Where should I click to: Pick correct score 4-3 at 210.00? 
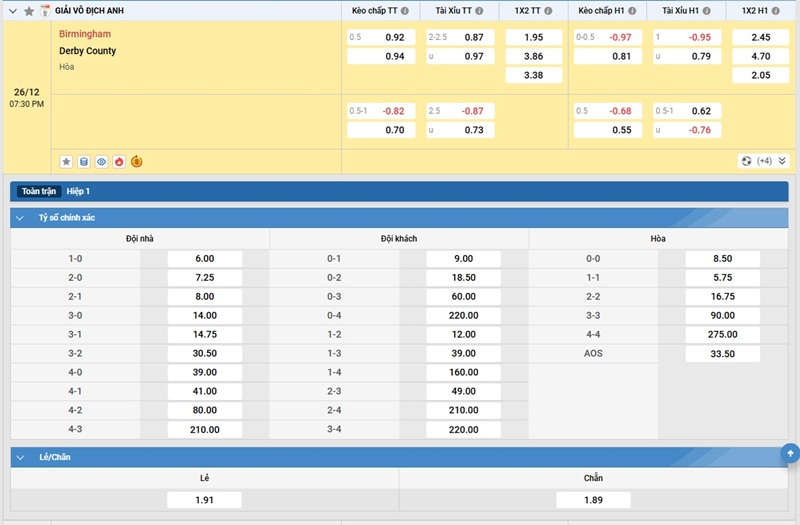[205, 430]
